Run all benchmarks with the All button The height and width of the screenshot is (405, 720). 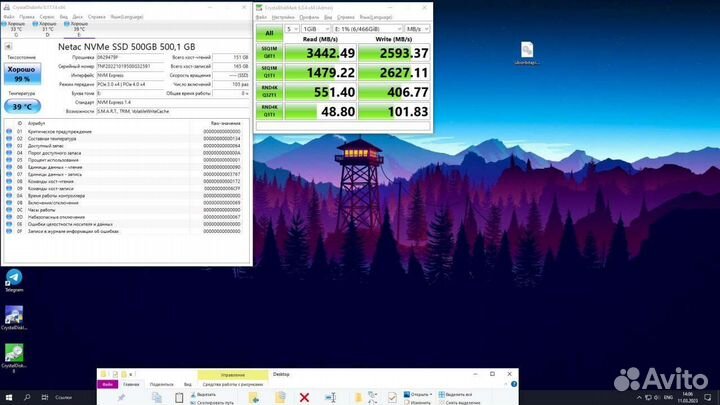click(269, 33)
